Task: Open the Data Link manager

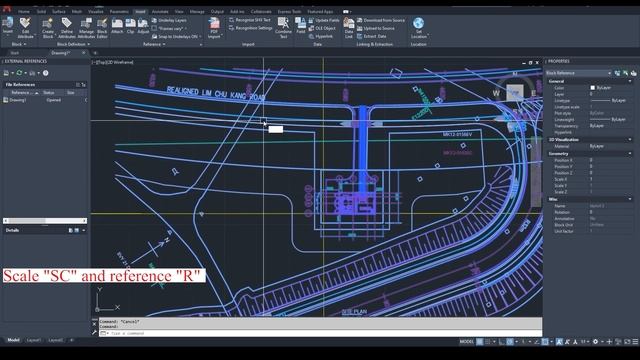Action: point(349,28)
